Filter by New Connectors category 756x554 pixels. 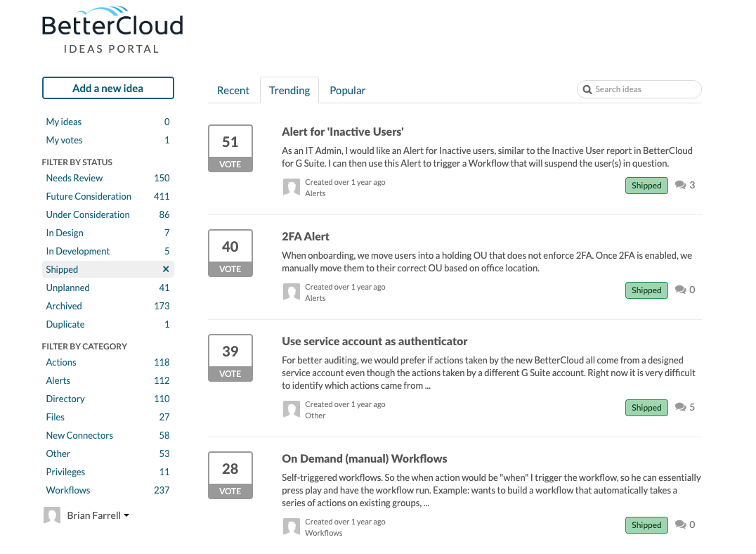point(108,435)
